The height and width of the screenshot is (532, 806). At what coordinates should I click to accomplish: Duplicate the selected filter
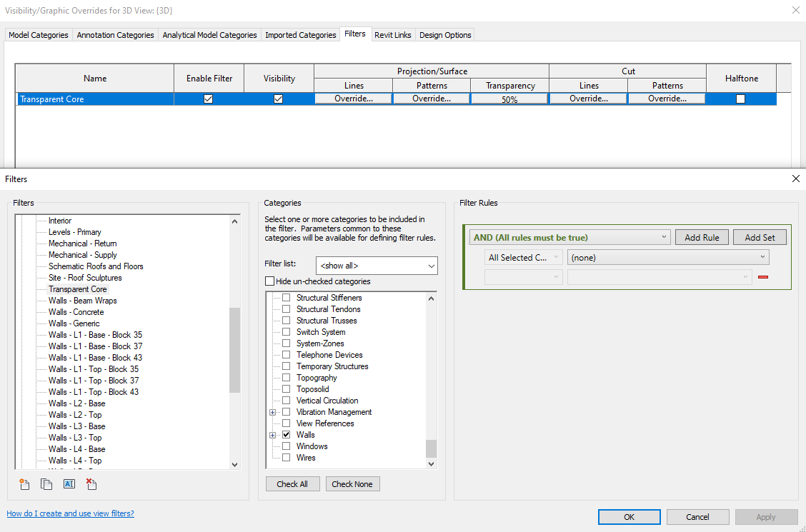coord(46,483)
